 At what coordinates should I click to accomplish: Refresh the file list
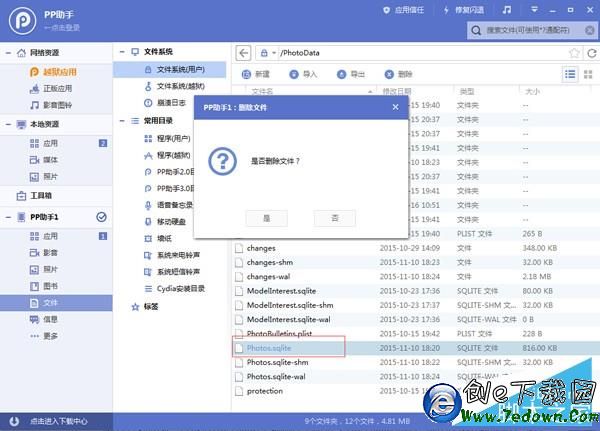(x=592, y=53)
